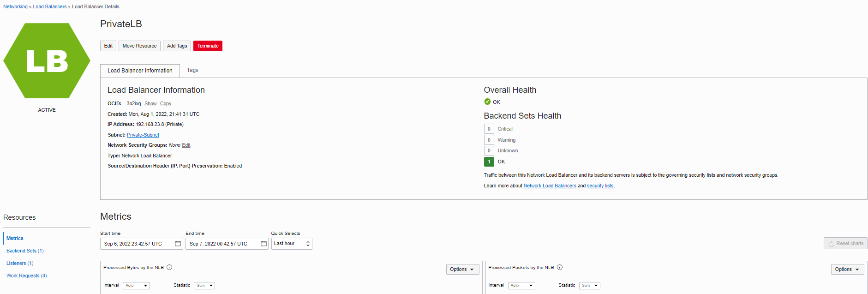Screen dimensions: 868x294
Task: Open Listeners (1) resource
Action: [x=20, y=263]
